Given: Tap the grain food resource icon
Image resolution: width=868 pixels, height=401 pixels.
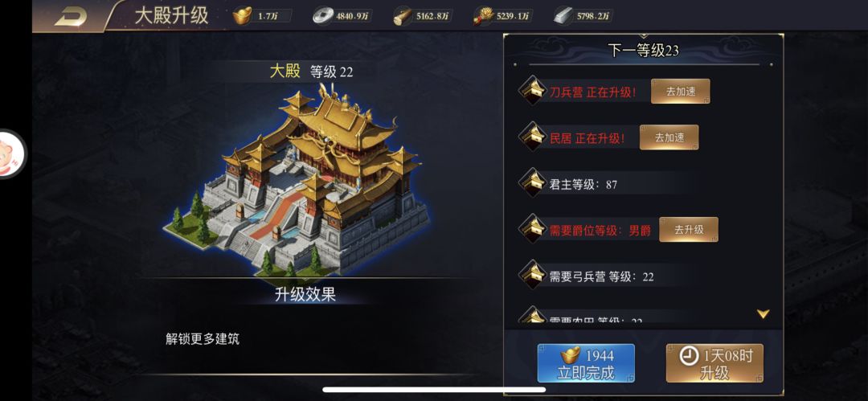Looking at the screenshot, I should coord(483,16).
